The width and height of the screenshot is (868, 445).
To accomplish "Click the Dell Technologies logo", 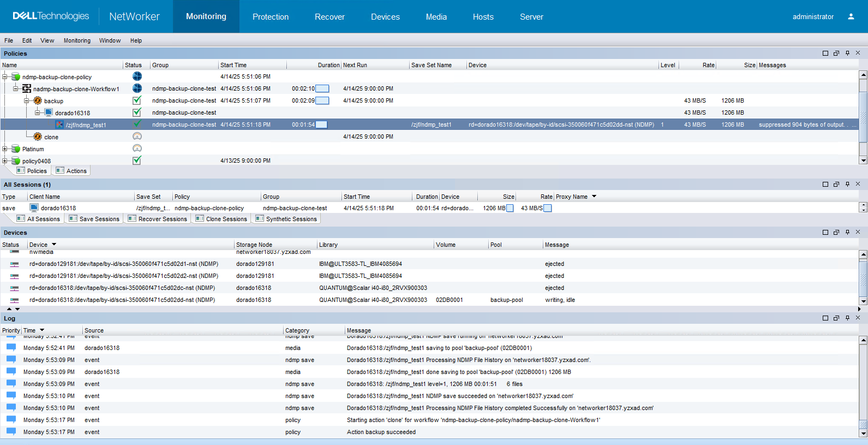I will click(x=51, y=16).
